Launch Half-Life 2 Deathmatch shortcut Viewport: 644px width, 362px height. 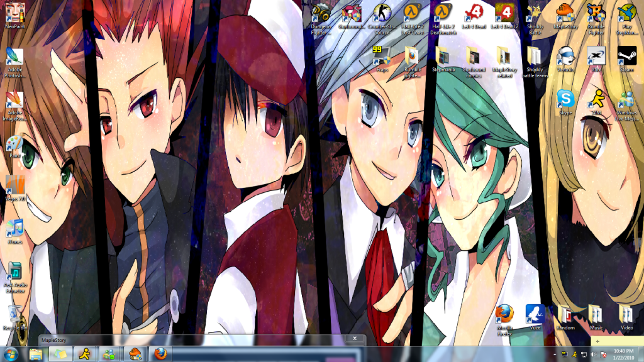coord(443,19)
